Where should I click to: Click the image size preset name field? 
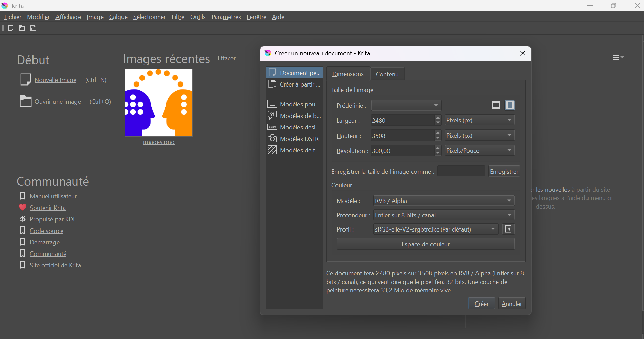coord(461,171)
